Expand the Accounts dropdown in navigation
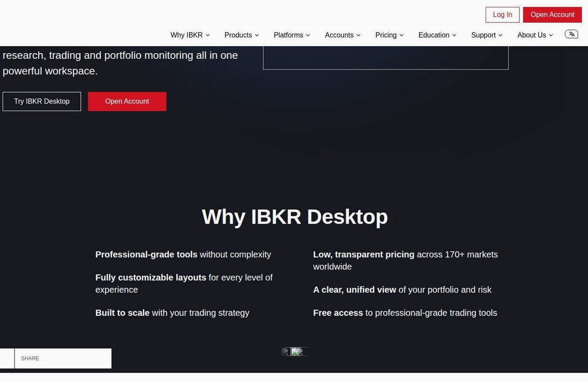Image resolution: width=588 pixels, height=382 pixels. tap(343, 35)
